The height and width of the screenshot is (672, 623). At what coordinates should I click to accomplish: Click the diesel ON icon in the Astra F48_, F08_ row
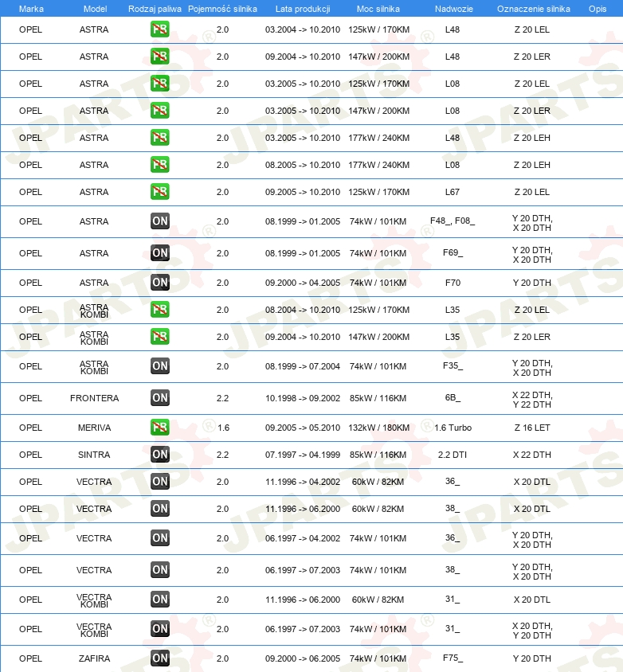(159, 221)
